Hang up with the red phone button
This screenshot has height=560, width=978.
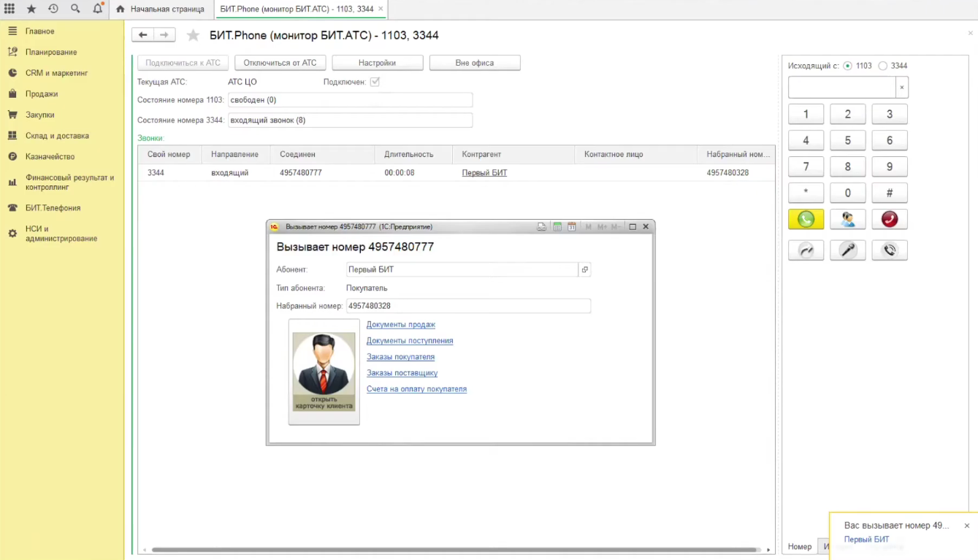coord(890,219)
